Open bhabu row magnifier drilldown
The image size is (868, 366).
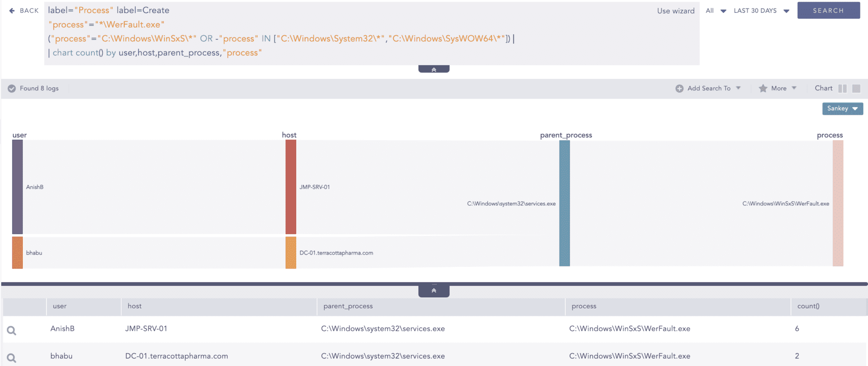tap(12, 358)
